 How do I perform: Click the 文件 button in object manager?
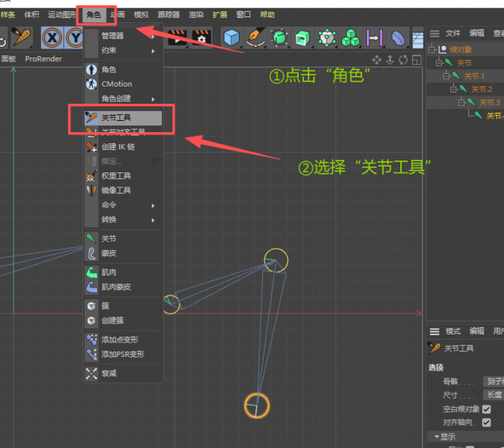click(453, 33)
